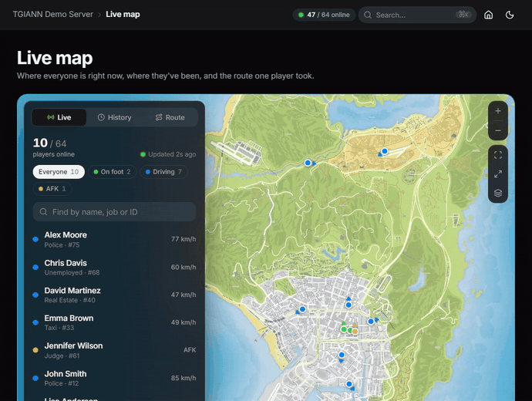532x401 pixels.
Task: Click the 60 km/h speed value
Action: (184, 268)
